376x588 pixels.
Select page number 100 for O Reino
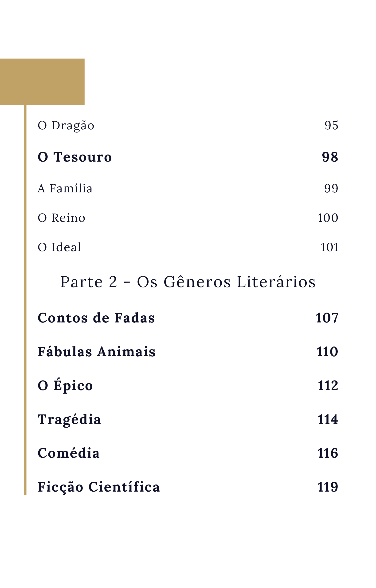coord(328,218)
